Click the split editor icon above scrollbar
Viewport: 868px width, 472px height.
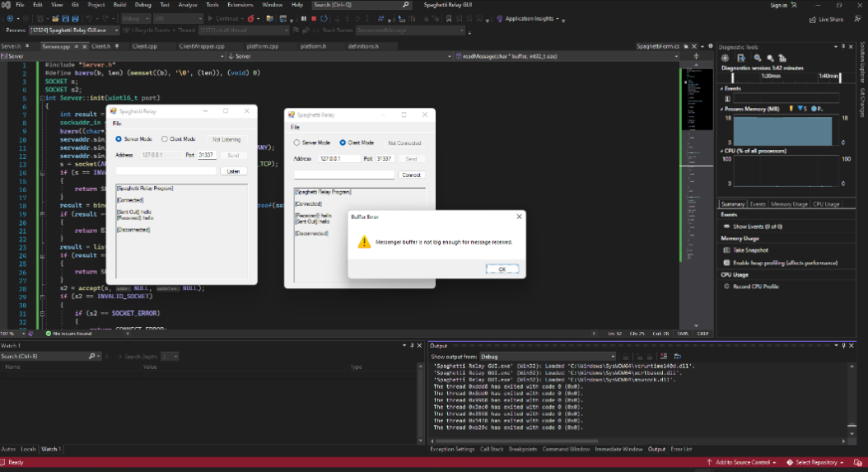[x=696, y=56]
